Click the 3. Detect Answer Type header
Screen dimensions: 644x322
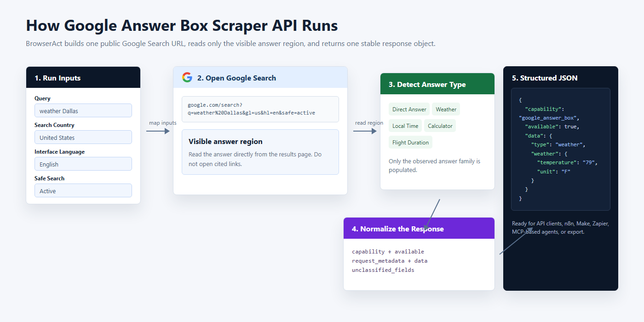pos(437,84)
